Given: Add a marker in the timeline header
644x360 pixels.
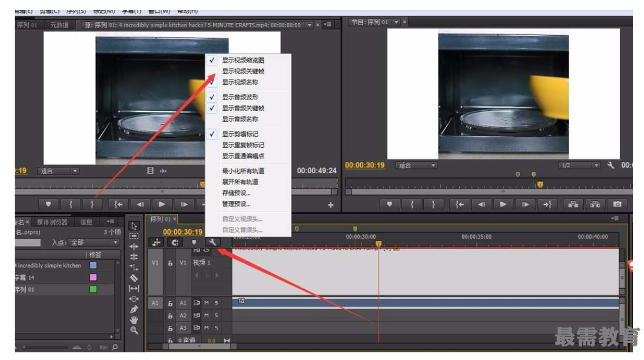Looking at the screenshot, I should (194, 242).
